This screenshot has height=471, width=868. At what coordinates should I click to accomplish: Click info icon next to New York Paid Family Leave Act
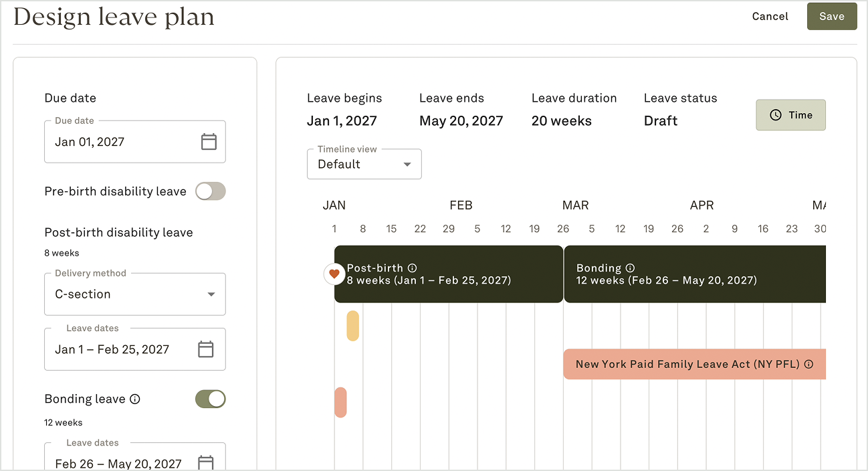pos(808,365)
